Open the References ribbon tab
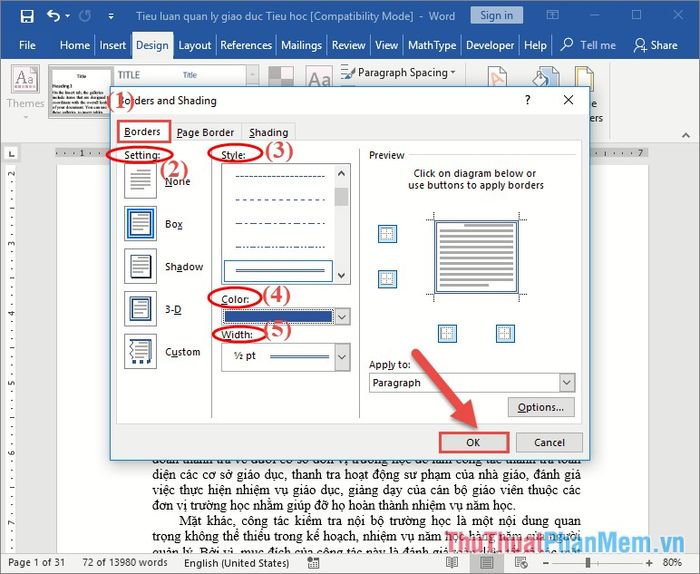The image size is (700, 574). pos(246,45)
